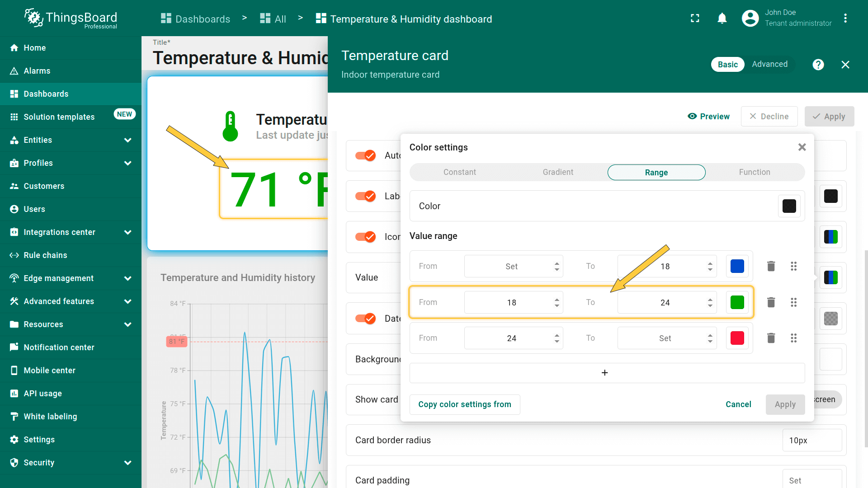Screen dimensions: 868x488
Task: Expand Integrations center submenu
Action: (x=127, y=232)
